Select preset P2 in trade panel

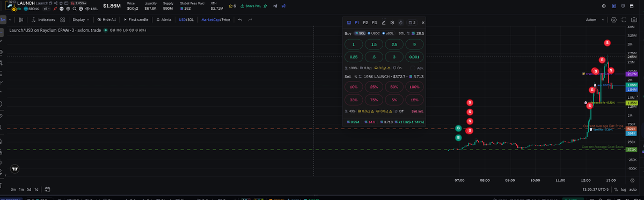(x=365, y=23)
